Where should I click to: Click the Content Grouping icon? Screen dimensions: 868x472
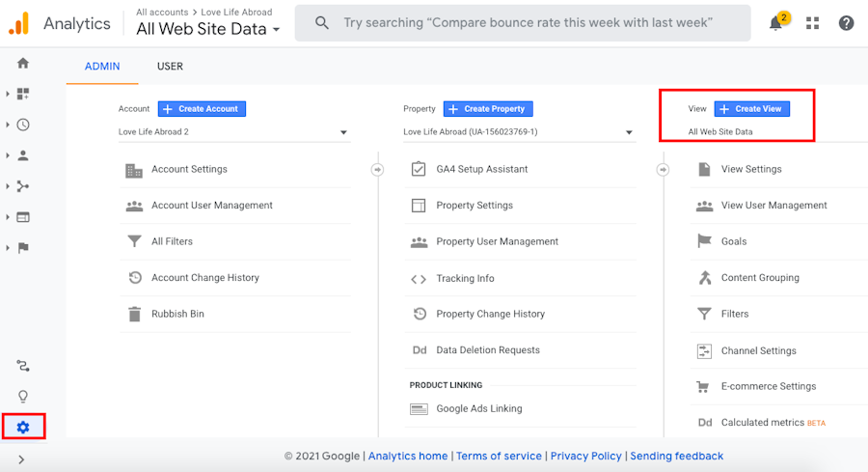click(705, 278)
